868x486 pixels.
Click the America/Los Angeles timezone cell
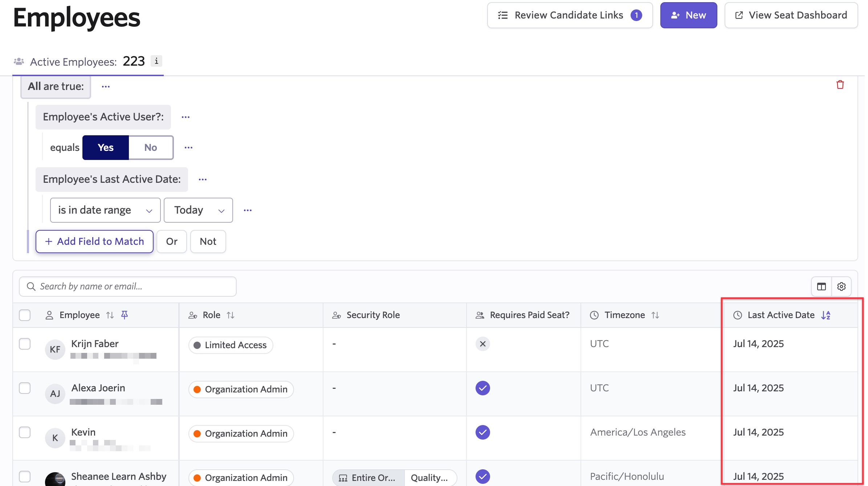point(638,432)
